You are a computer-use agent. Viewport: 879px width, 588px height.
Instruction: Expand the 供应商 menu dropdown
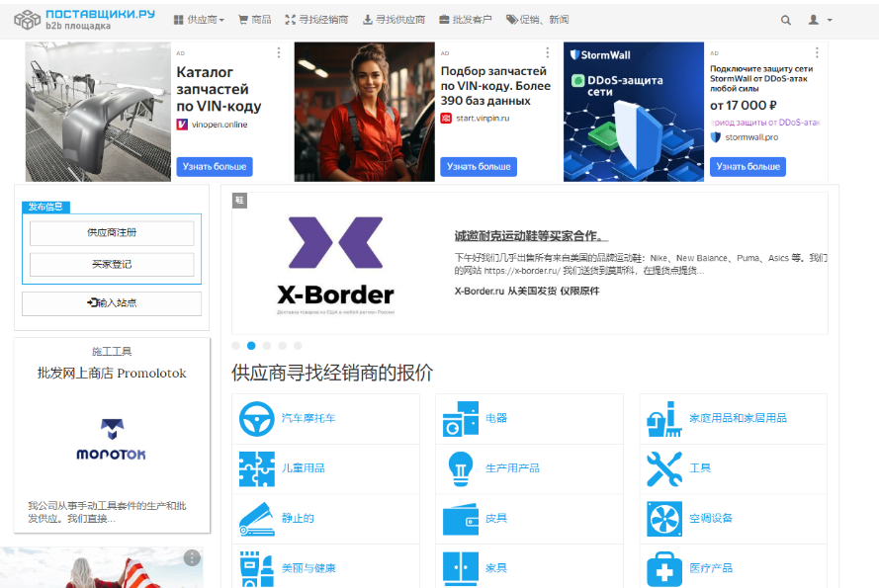(x=199, y=20)
